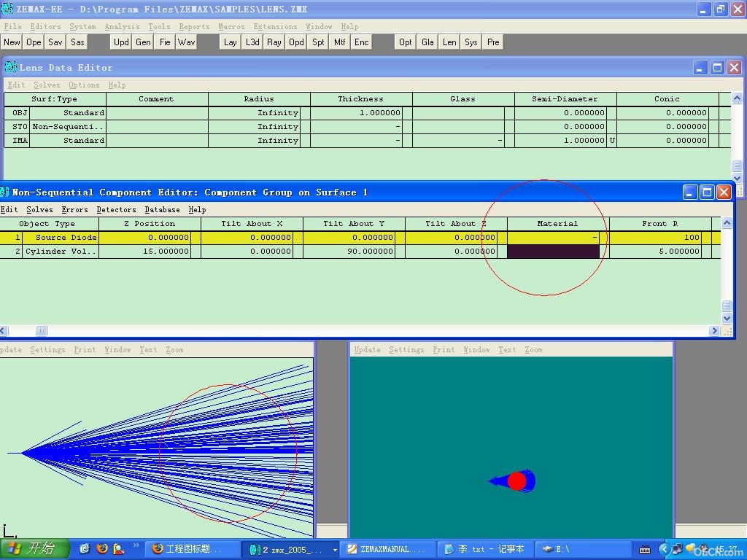Viewport: 747px width, 560px height.
Task: Click the New toolbar button
Action: [12, 42]
